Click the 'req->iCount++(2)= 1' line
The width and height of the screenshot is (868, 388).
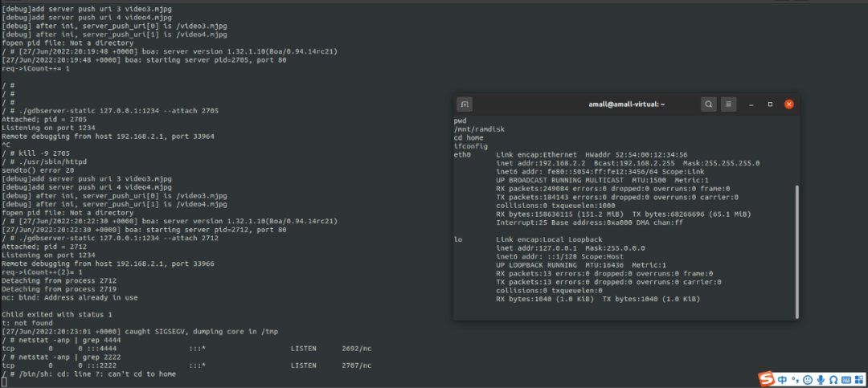42,272
